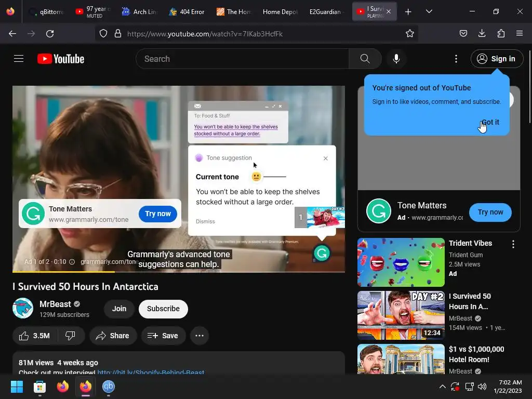This screenshot has height=399, width=532.
Task: Open MrBeast channel avatar
Action: pyautogui.click(x=23, y=308)
